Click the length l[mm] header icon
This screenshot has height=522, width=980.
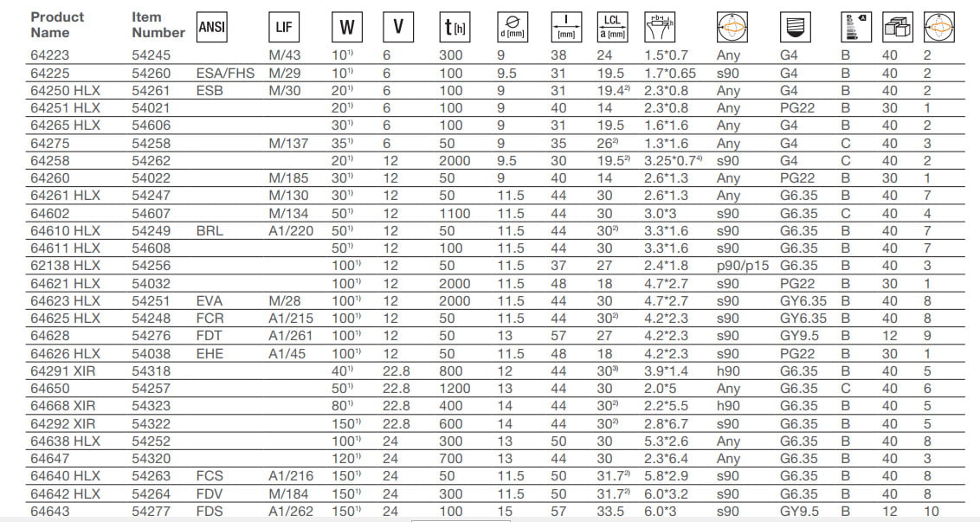click(566, 27)
